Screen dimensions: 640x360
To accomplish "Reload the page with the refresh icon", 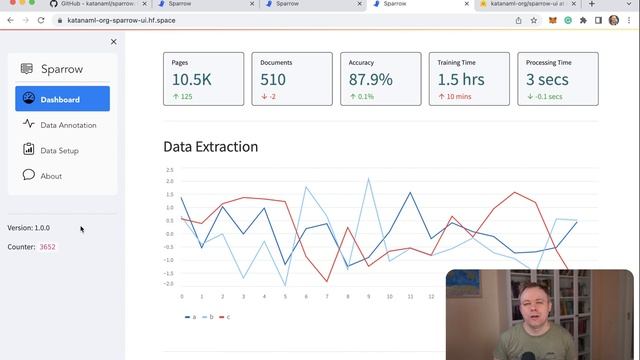I will tap(41, 20).
